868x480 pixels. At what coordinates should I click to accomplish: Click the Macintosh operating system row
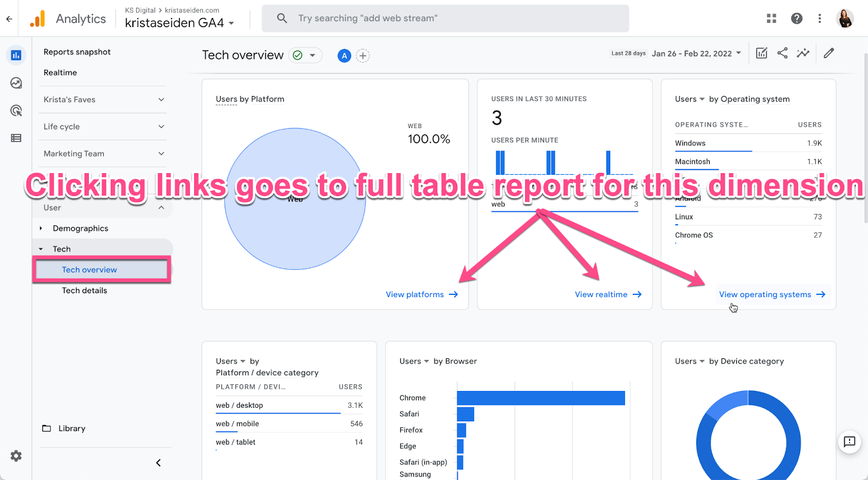coord(749,162)
